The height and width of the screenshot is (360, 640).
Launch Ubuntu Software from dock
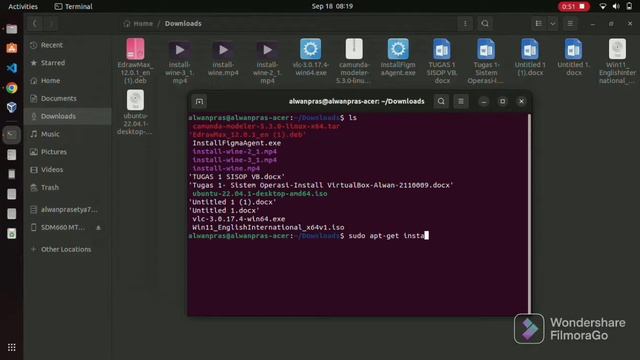click(12, 48)
